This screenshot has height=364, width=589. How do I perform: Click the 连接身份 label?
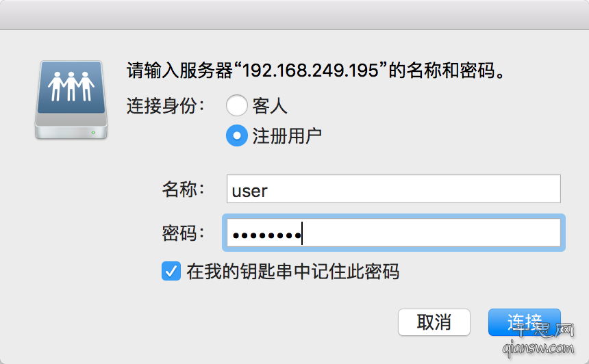click(x=166, y=106)
